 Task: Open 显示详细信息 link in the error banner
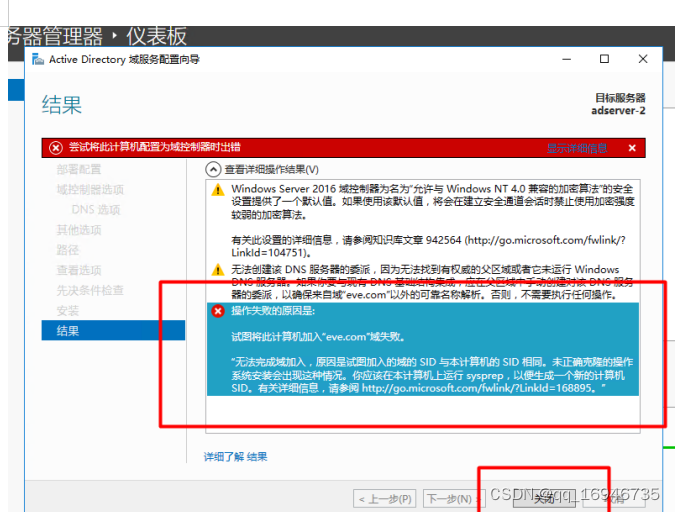click(577, 148)
